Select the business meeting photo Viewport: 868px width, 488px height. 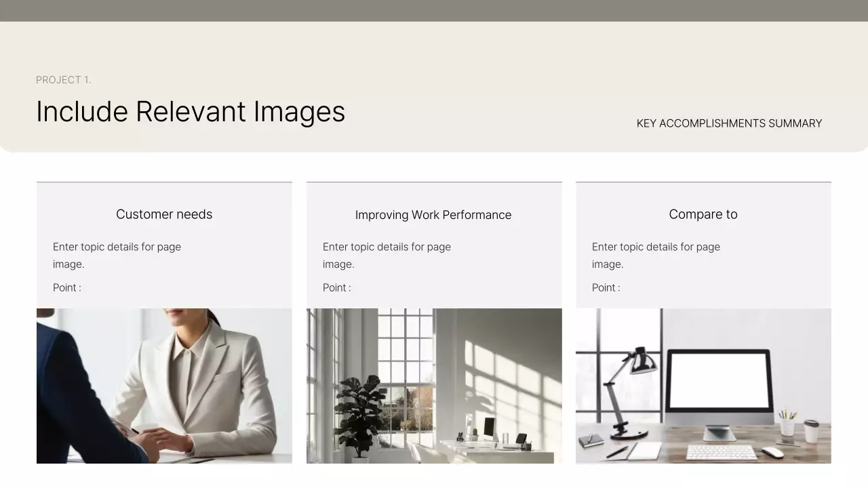tap(164, 386)
